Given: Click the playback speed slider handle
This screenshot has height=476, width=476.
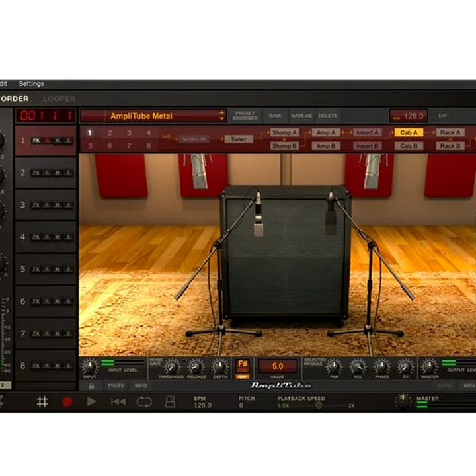Looking at the screenshot, I should click(x=319, y=406).
